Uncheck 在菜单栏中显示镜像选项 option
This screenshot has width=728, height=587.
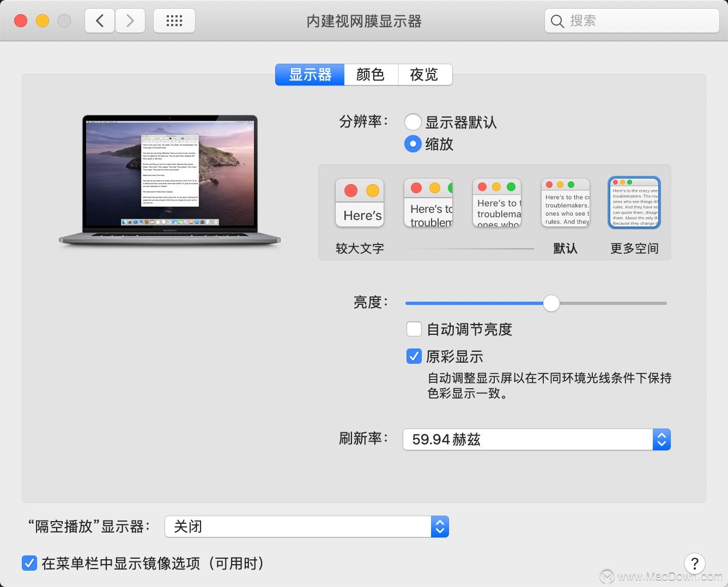[x=29, y=564]
